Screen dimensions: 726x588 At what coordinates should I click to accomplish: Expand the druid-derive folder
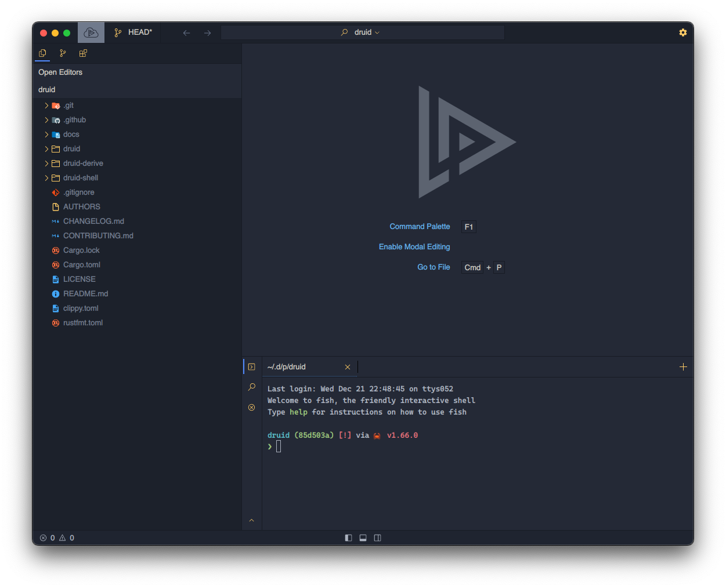[83, 164]
